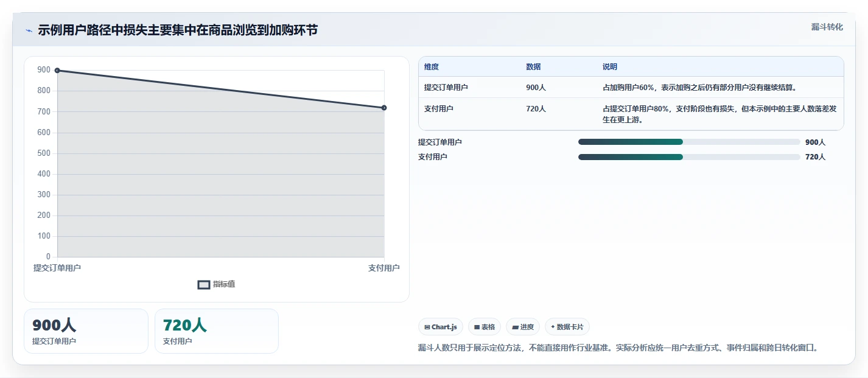
Task: Click the 提交订单用户 table cell
Action: (x=446, y=88)
